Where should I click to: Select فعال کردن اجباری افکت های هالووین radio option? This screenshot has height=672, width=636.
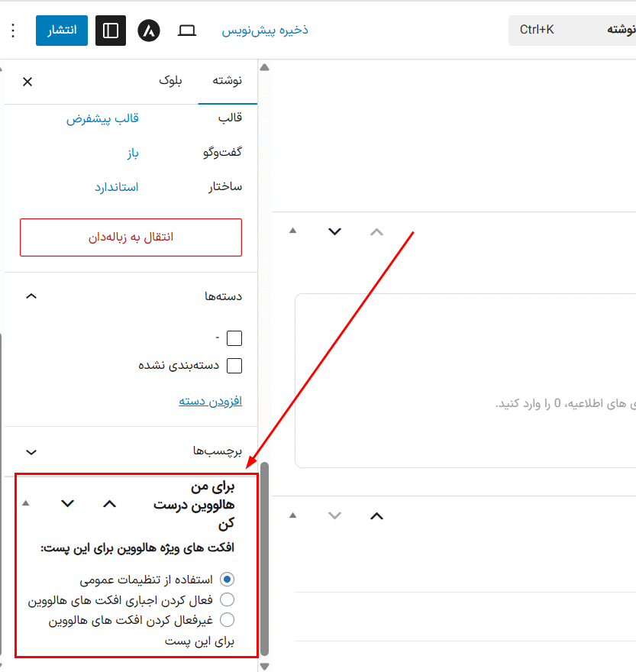click(227, 599)
